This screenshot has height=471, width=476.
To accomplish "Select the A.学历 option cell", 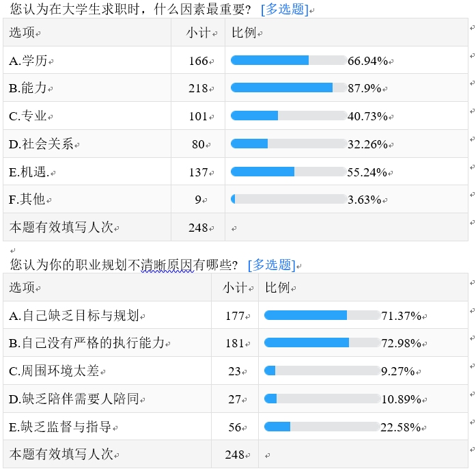I will pos(29,61).
